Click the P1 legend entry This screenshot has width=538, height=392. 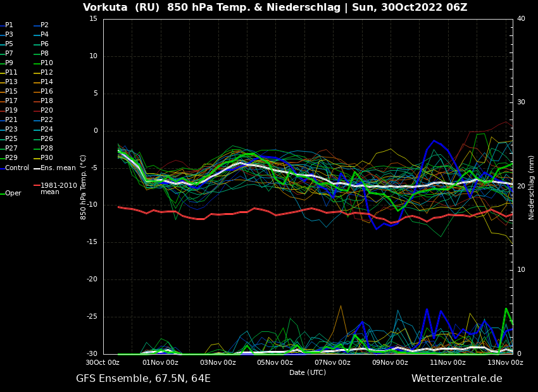[x=9, y=25]
